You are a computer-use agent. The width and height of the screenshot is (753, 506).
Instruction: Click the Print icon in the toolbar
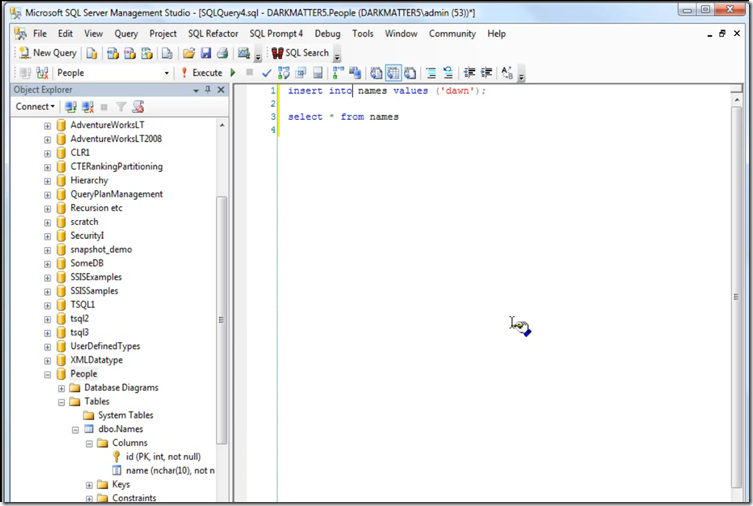tap(222, 53)
